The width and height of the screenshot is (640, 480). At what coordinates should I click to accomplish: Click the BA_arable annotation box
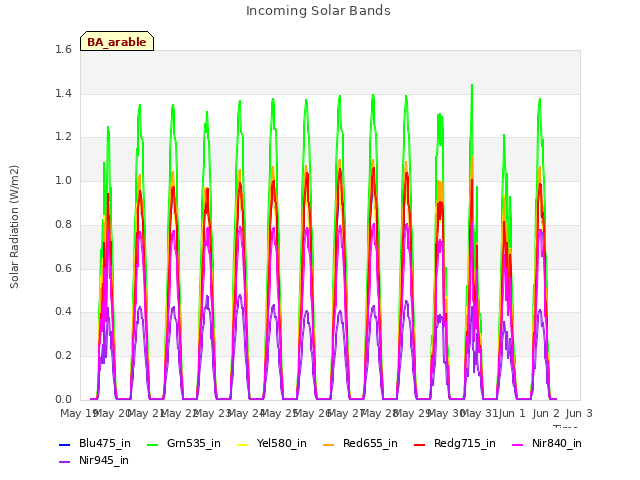[117, 41]
